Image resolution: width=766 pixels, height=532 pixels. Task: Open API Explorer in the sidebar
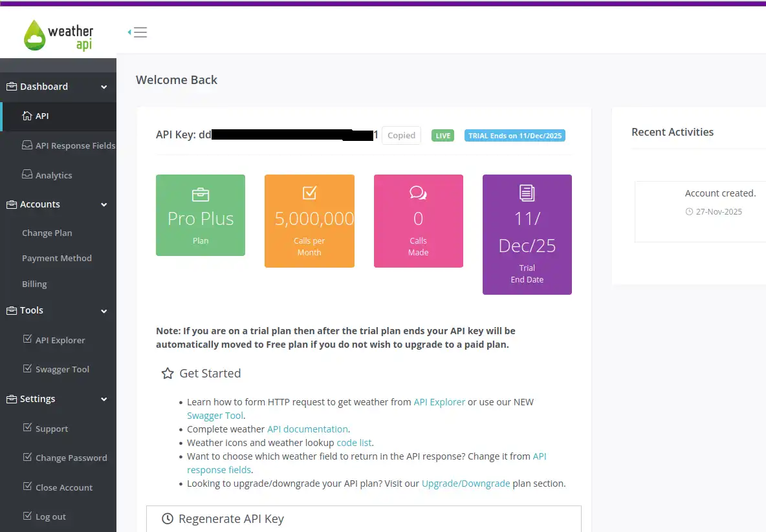tap(60, 340)
